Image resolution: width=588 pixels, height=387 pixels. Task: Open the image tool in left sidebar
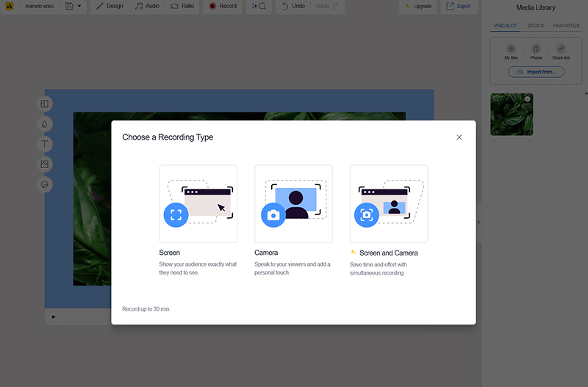click(x=45, y=164)
